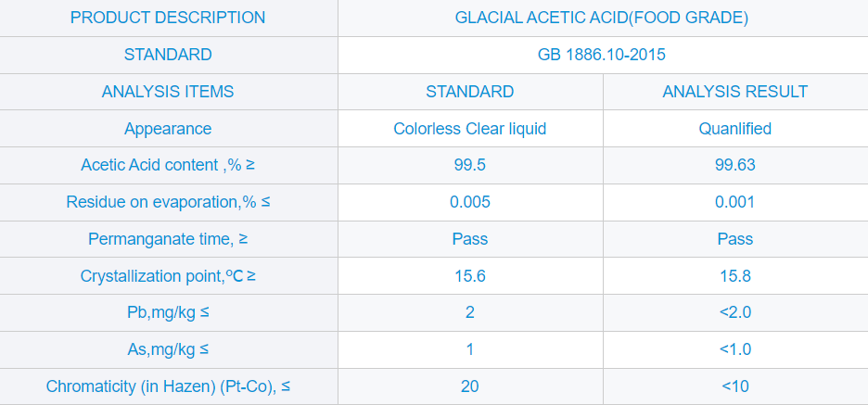868x405 pixels.
Task: Click the Chromaticity (in Hazen) label
Action: pyautogui.click(x=168, y=386)
